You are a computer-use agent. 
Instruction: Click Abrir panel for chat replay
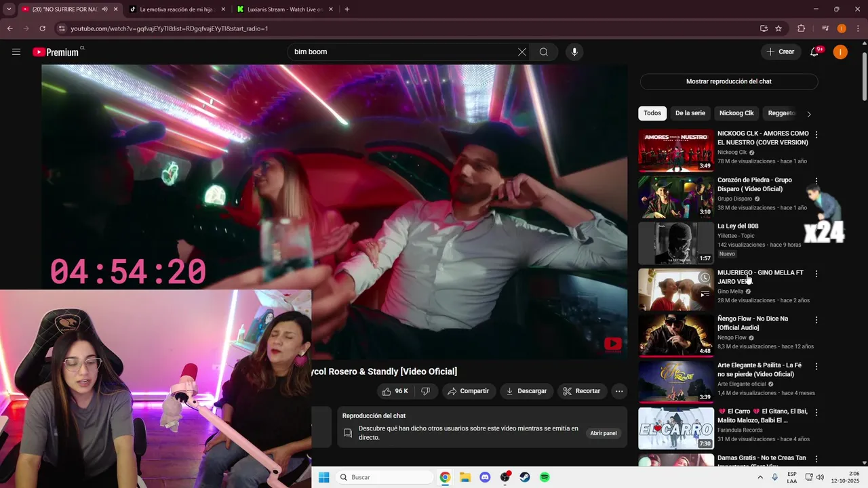pyautogui.click(x=604, y=433)
